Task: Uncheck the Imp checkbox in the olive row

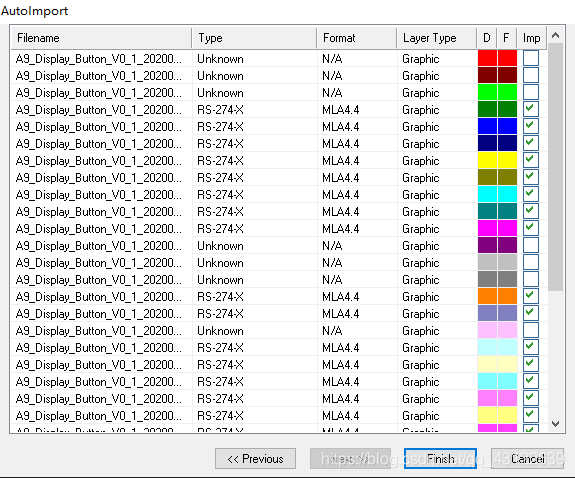Action: [531, 177]
